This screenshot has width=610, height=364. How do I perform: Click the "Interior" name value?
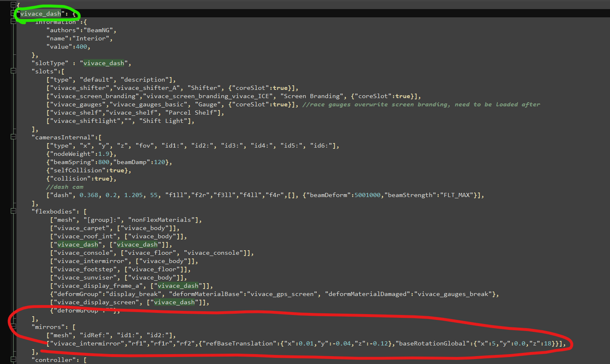coord(90,38)
